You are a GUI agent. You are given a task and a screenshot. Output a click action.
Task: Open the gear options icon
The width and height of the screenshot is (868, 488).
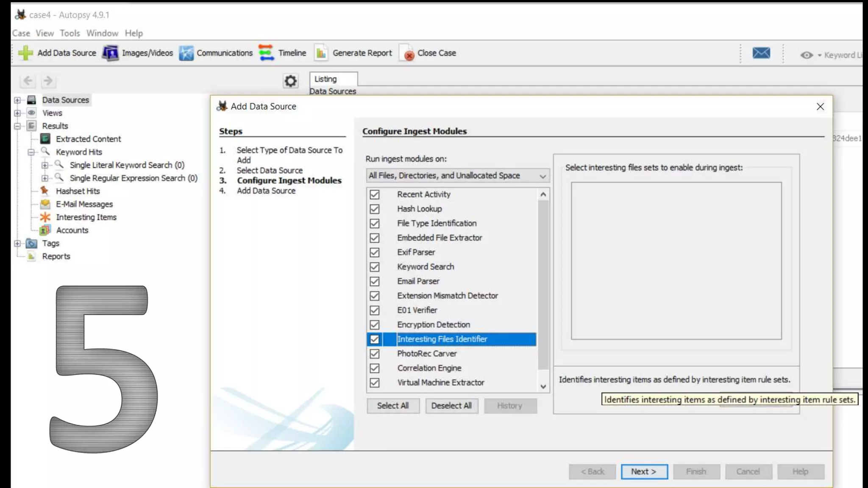(290, 80)
